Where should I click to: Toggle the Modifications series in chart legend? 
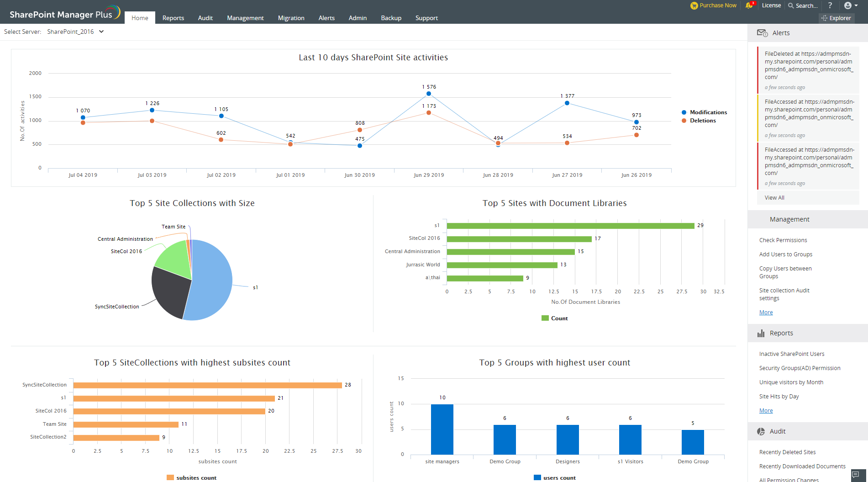[704, 112]
